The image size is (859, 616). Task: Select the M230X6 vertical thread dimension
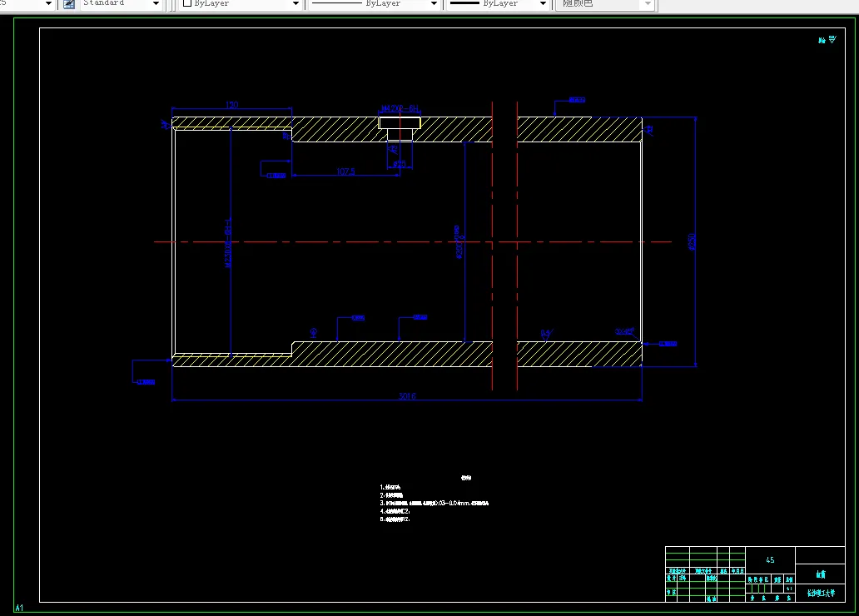228,243
